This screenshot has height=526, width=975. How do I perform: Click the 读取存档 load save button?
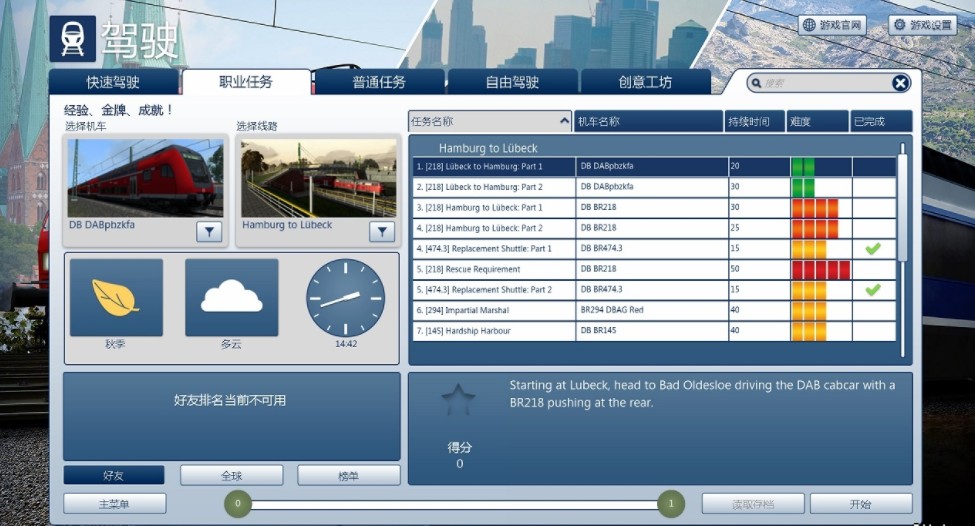753,504
